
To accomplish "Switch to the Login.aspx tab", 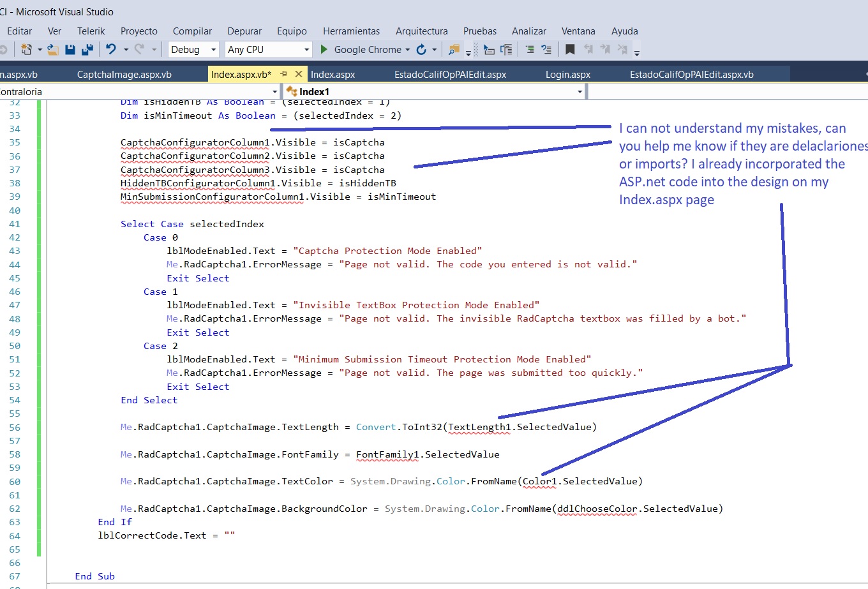I will [x=567, y=74].
